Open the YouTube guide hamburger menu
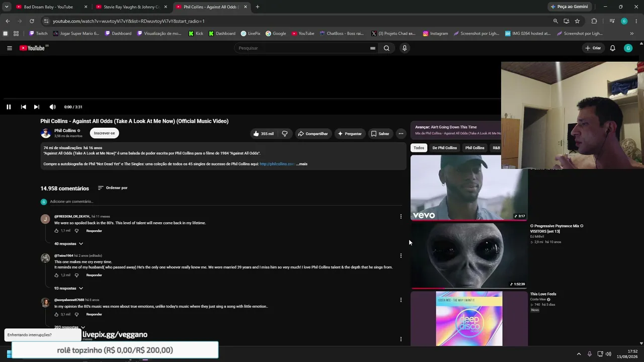Image resolution: width=644 pixels, height=362 pixels. click(x=10, y=48)
